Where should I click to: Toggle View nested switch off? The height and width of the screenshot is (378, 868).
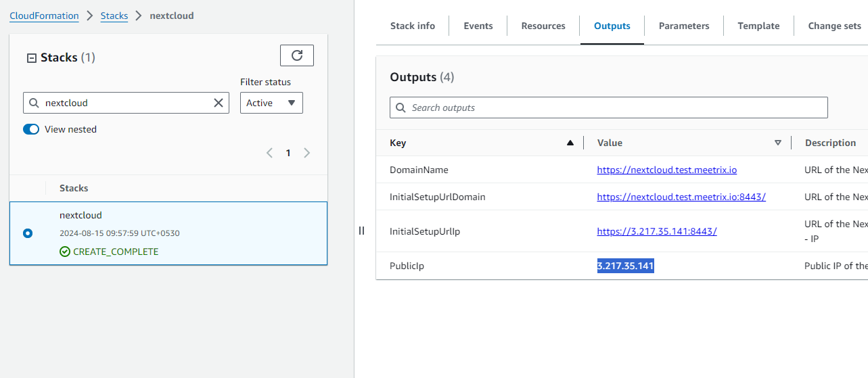pos(31,129)
